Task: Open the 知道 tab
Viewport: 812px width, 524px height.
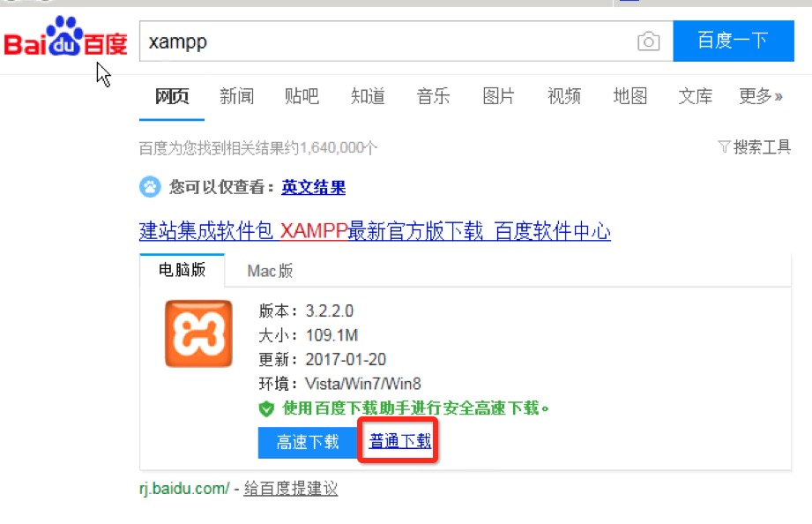Action: coord(368,96)
